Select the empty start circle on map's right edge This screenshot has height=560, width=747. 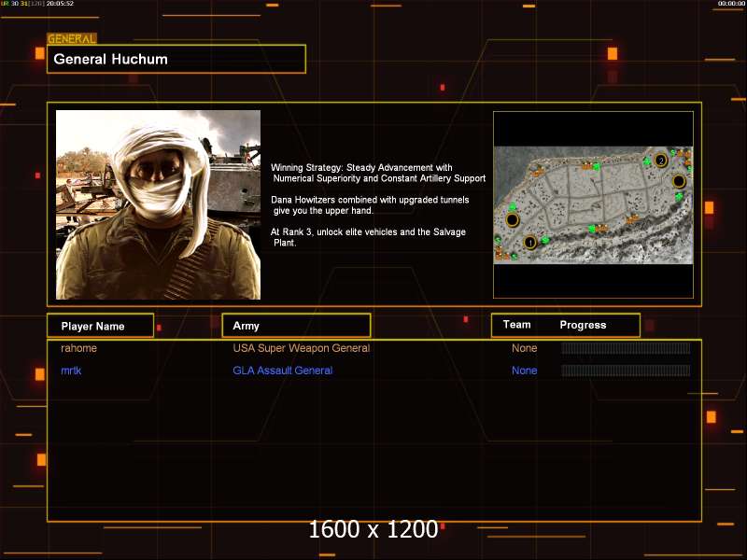679,181
